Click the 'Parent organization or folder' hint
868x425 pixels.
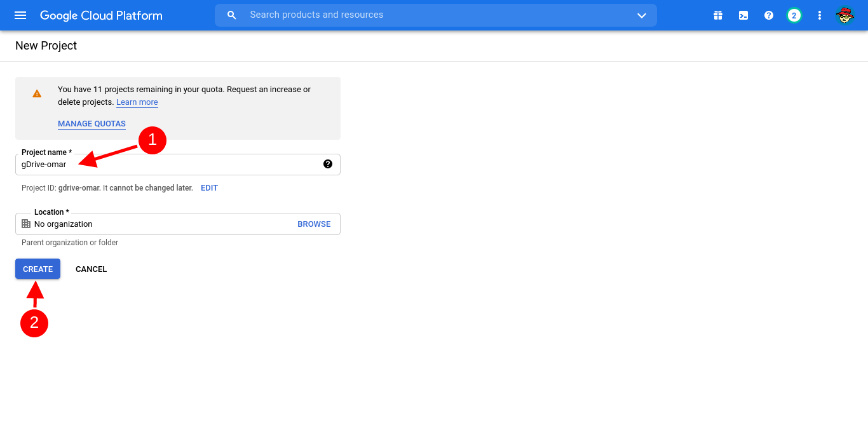coord(70,243)
